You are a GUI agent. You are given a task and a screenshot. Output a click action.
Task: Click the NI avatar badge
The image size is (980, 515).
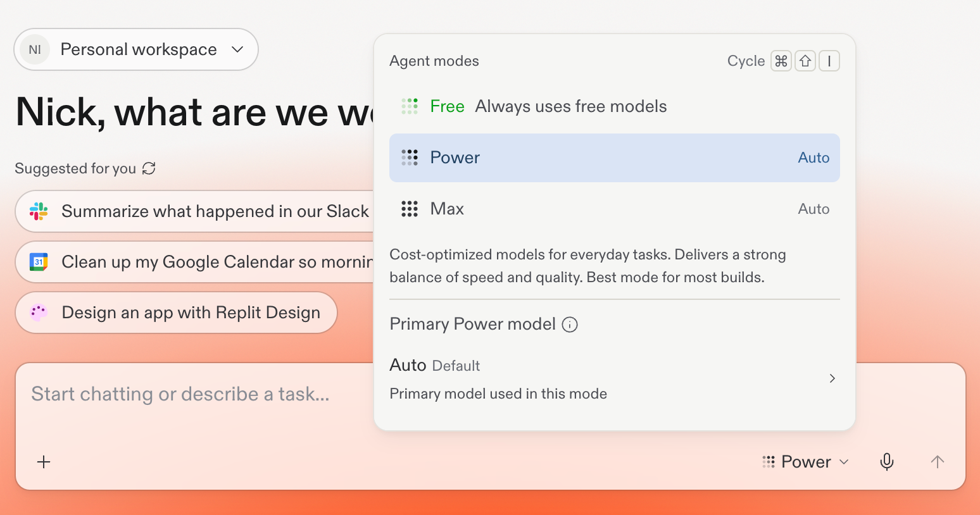(35, 49)
